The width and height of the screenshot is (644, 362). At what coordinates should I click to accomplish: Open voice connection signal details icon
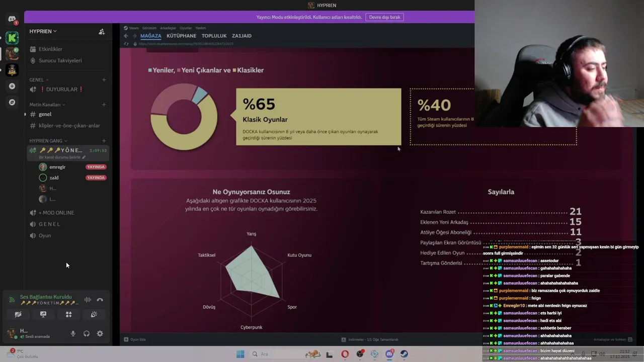tap(12, 300)
